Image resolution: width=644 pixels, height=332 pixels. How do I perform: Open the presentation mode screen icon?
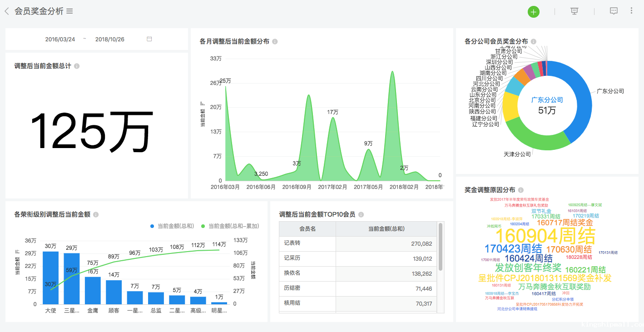[x=574, y=11]
